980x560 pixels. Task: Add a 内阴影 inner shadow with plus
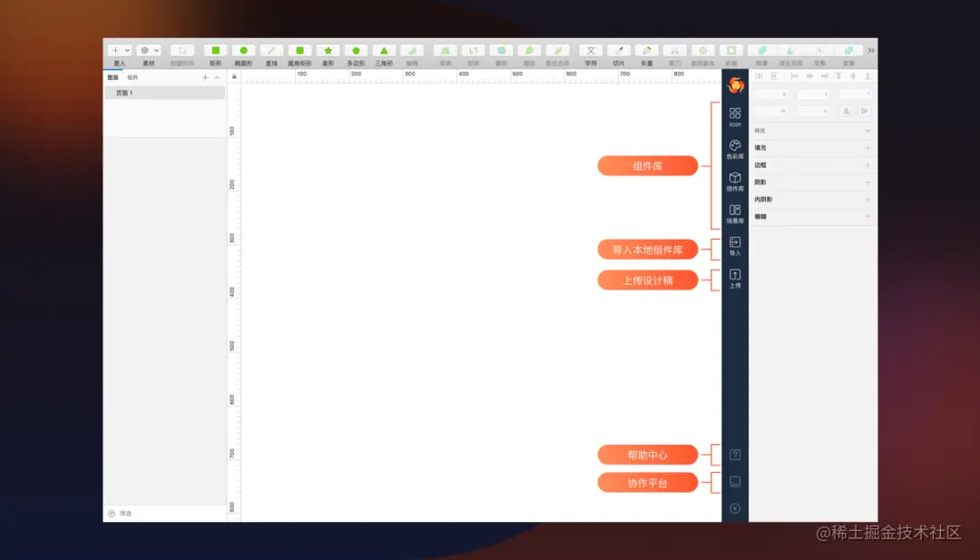coord(867,200)
